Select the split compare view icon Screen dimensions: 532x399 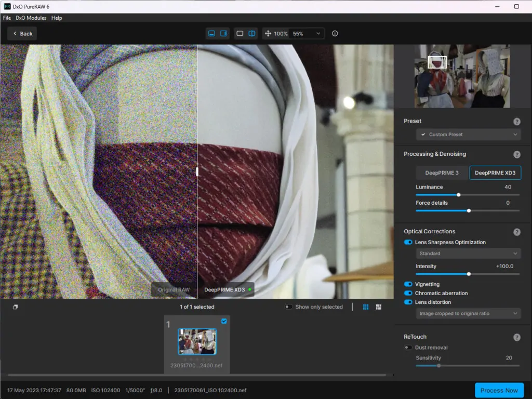click(x=252, y=33)
